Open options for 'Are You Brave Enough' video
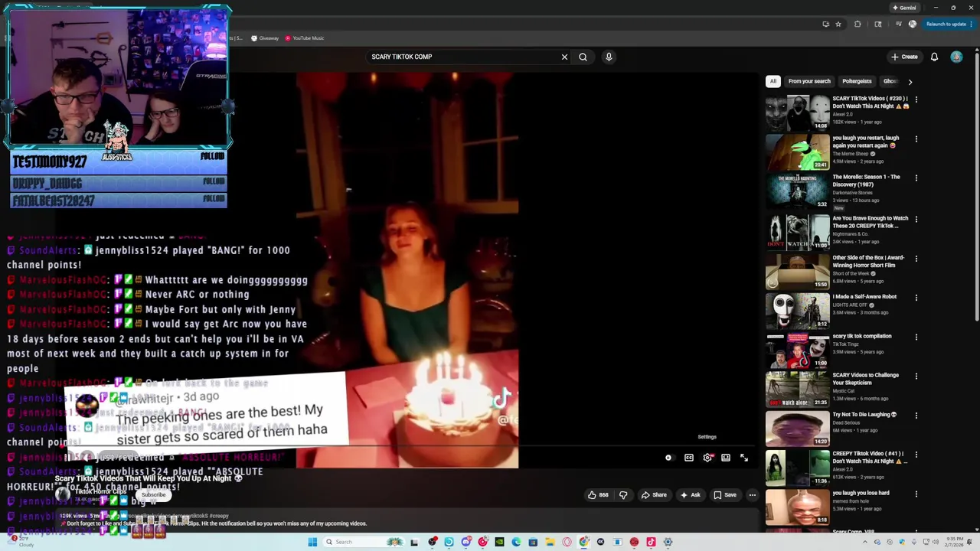 click(x=916, y=220)
